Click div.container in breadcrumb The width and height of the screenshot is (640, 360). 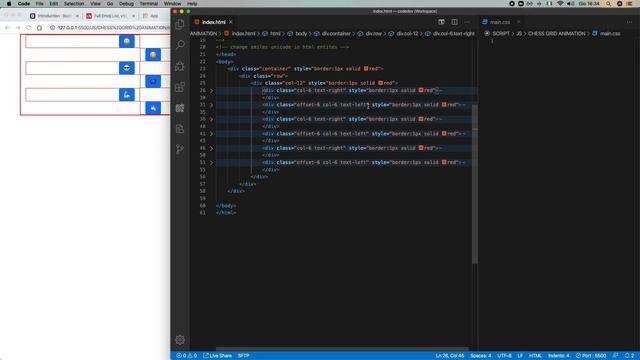coord(336,33)
